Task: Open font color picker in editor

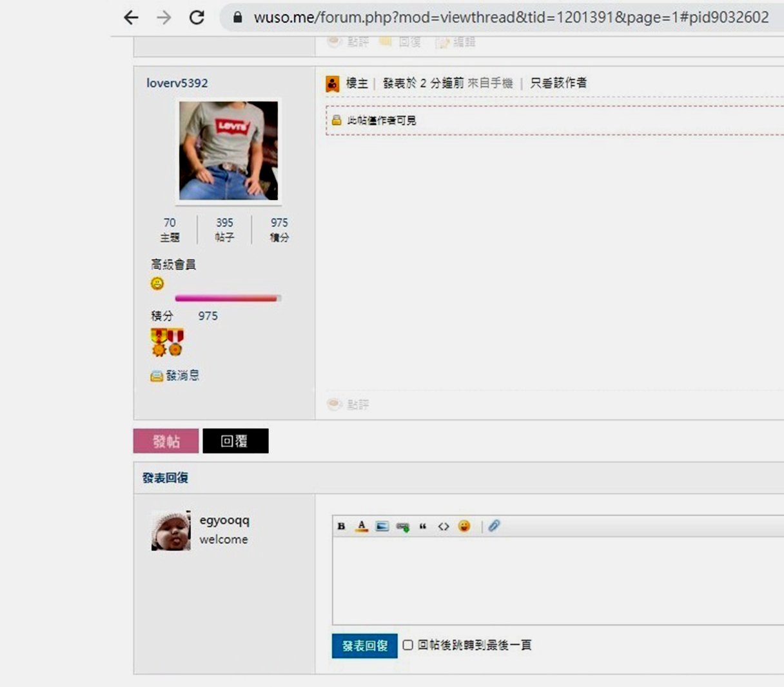Action: [x=362, y=526]
